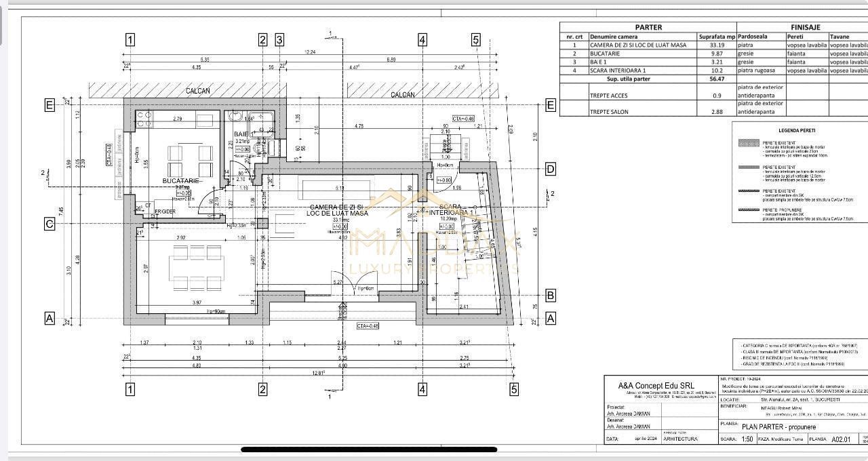Click the double entrance door swing symbol
Screen dimensions: 868x461
pos(353,285)
